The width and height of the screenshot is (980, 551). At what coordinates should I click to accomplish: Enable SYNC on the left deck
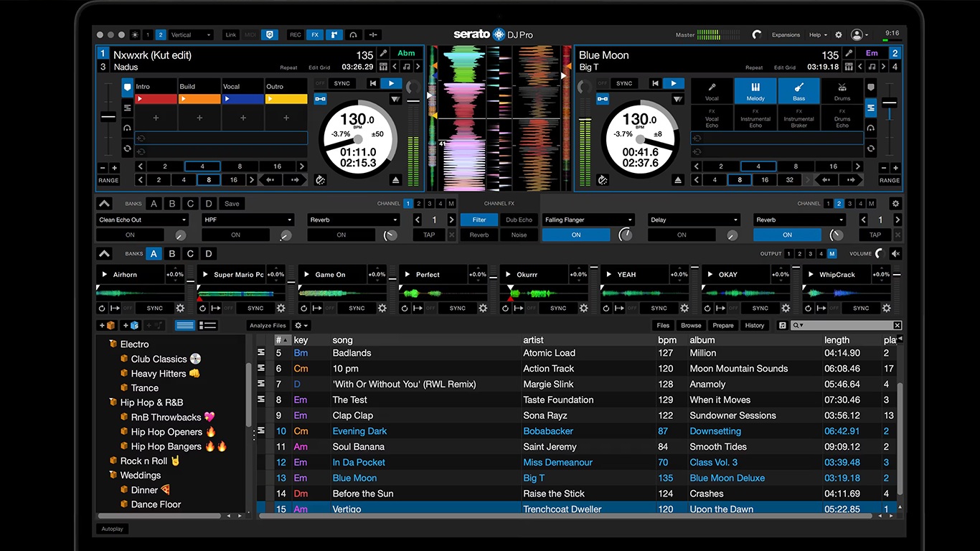(341, 83)
